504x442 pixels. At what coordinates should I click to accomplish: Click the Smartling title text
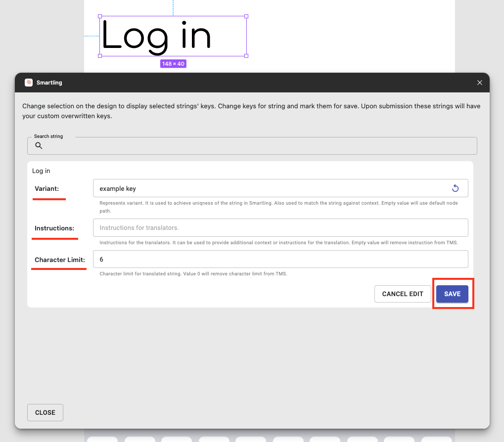[49, 83]
